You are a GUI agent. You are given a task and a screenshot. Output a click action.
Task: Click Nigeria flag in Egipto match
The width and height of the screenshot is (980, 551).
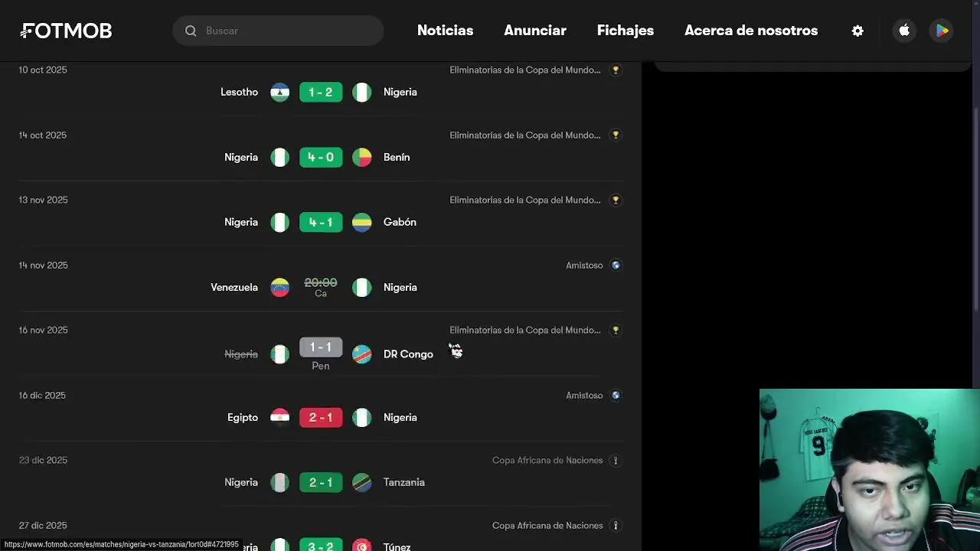click(x=361, y=417)
